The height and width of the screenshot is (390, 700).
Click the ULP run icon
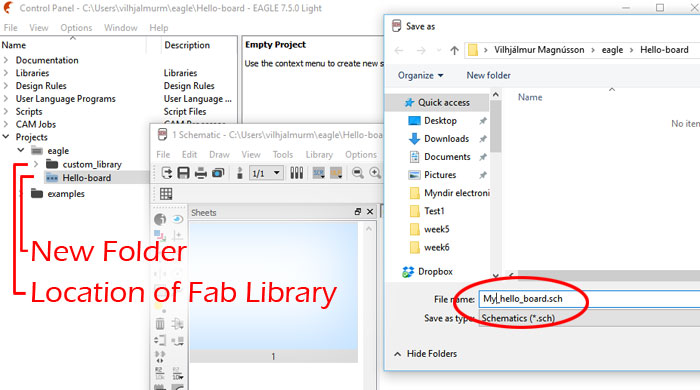(x=336, y=173)
